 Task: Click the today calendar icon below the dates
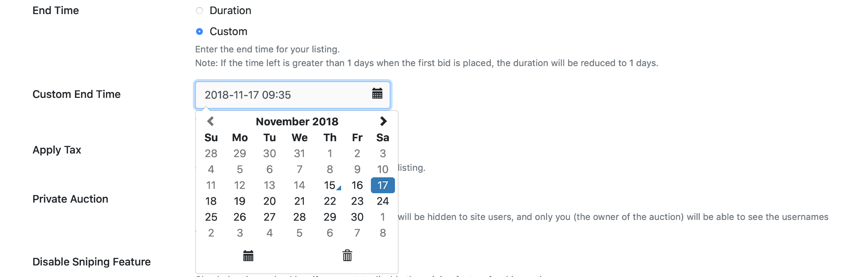pyautogui.click(x=248, y=256)
